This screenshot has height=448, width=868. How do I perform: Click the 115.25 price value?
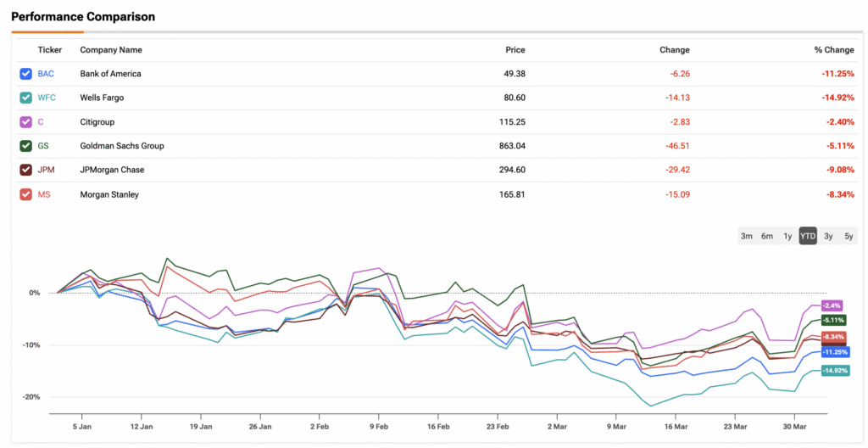[513, 122]
